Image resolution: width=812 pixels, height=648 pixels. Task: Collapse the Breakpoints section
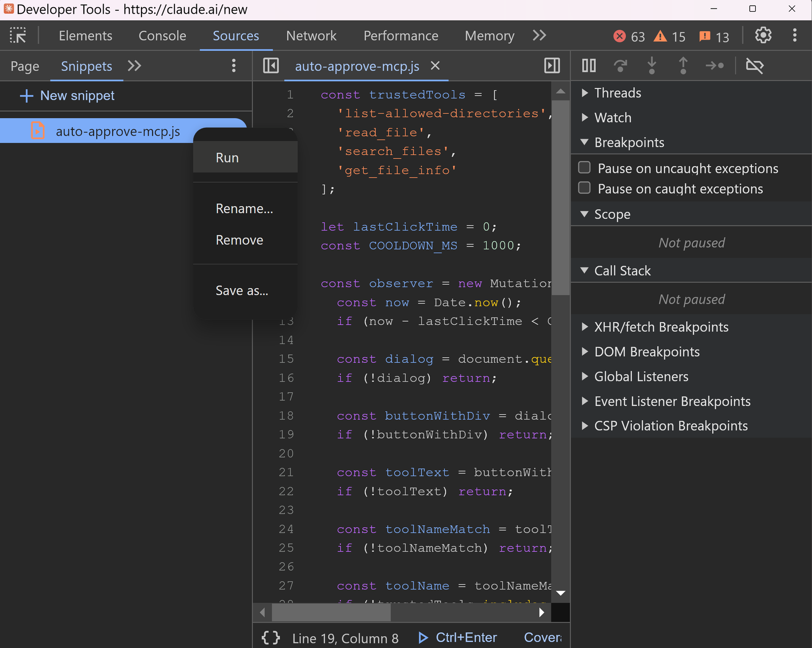tap(585, 142)
